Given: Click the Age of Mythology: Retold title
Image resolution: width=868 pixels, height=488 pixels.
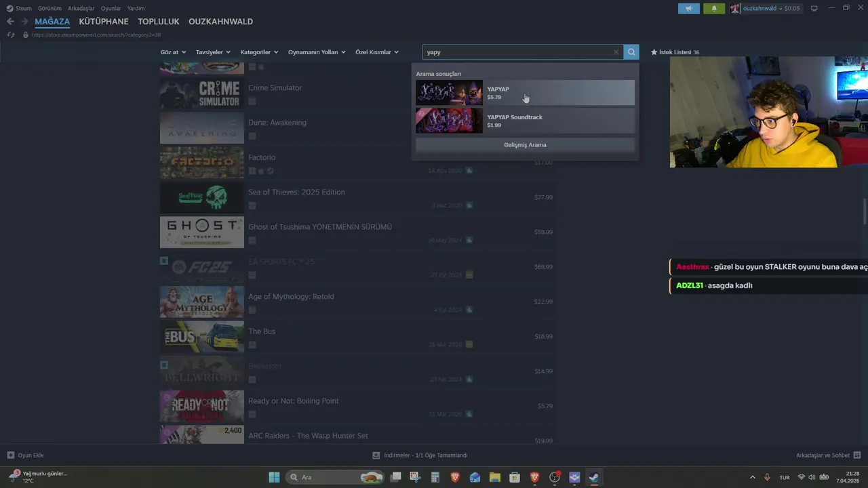Looking at the screenshot, I should click(x=291, y=297).
